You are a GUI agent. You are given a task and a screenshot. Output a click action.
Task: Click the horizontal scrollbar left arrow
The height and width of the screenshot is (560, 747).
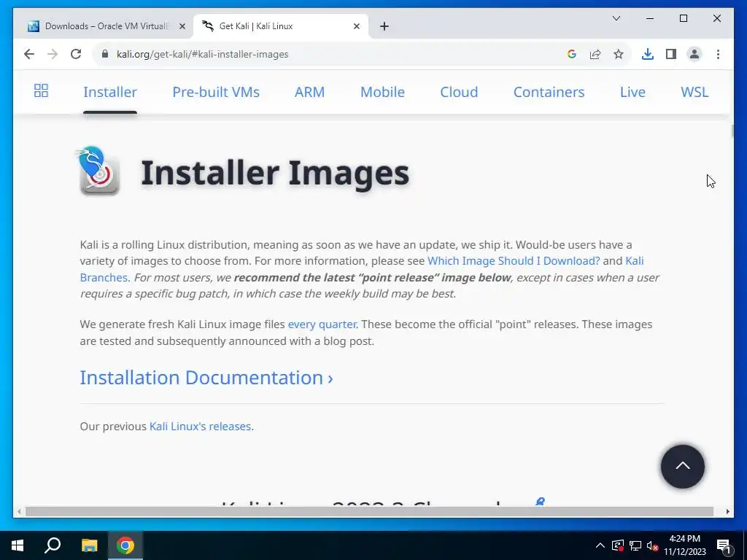tap(19, 511)
